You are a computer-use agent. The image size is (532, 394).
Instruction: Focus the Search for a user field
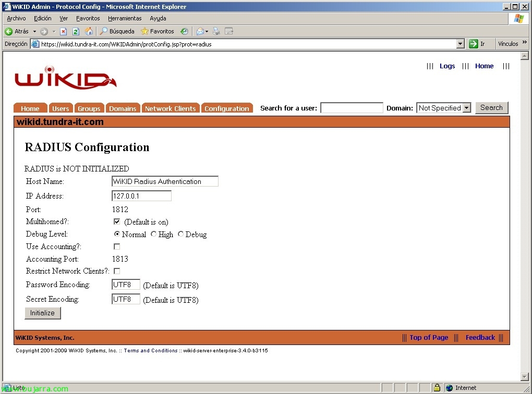point(352,108)
